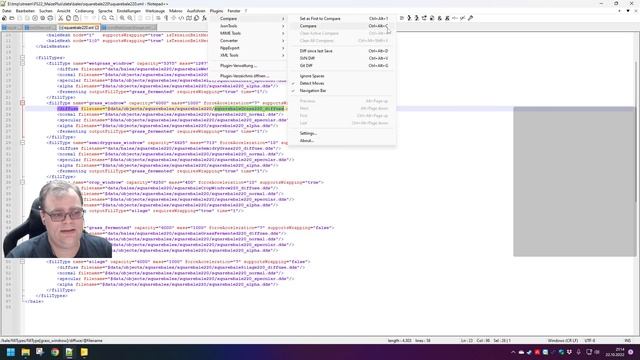Show hidden system tray icons chevron
Image resolution: width=640 pixels, height=360 pixels.
coord(513,352)
